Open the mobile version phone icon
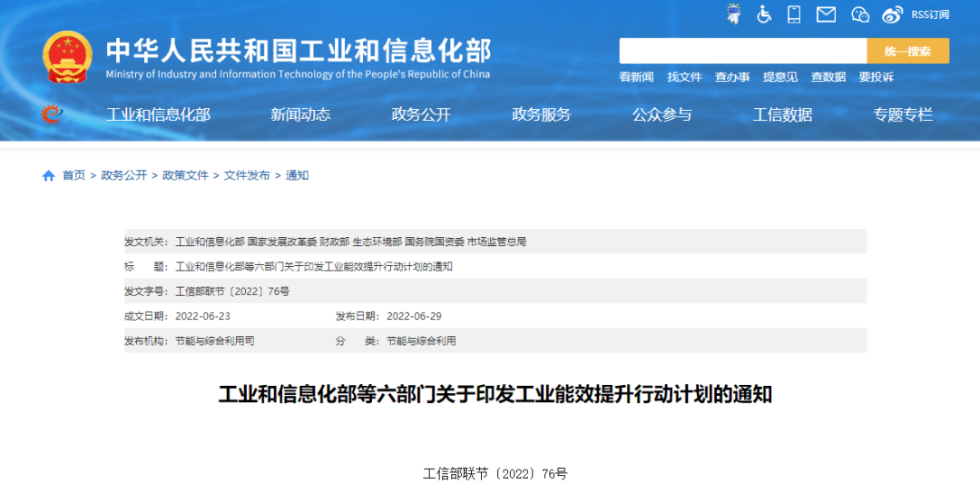 [x=794, y=14]
